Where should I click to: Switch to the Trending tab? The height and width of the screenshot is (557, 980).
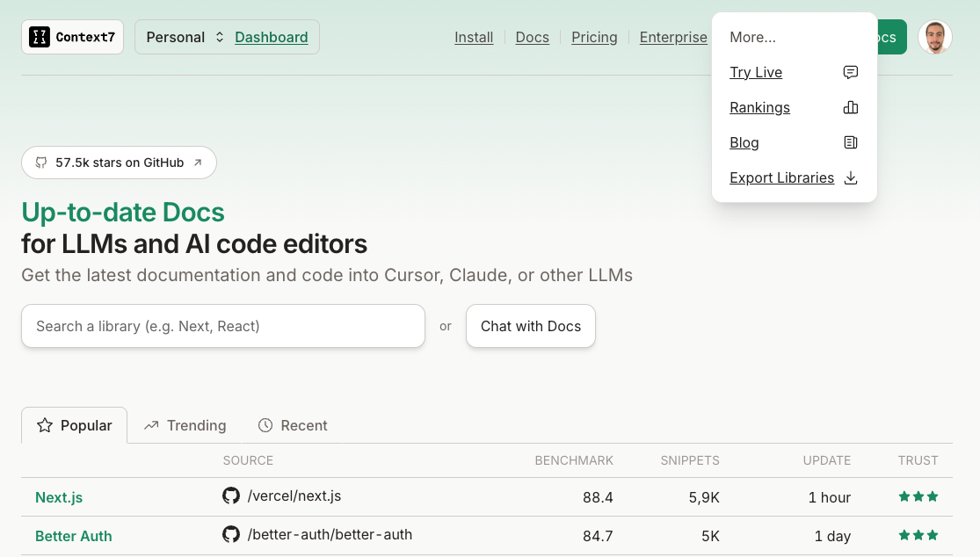point(185,425)
